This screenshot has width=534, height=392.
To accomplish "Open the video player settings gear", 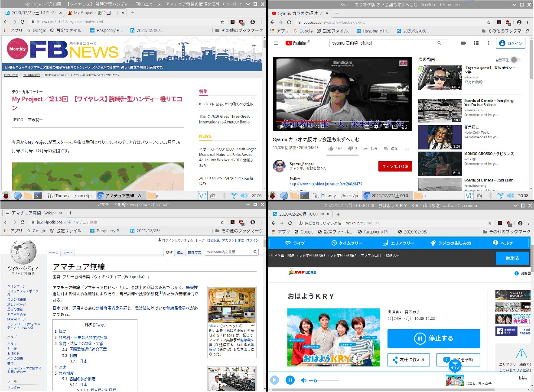I will pyautogui.click(x=376, y=126).
